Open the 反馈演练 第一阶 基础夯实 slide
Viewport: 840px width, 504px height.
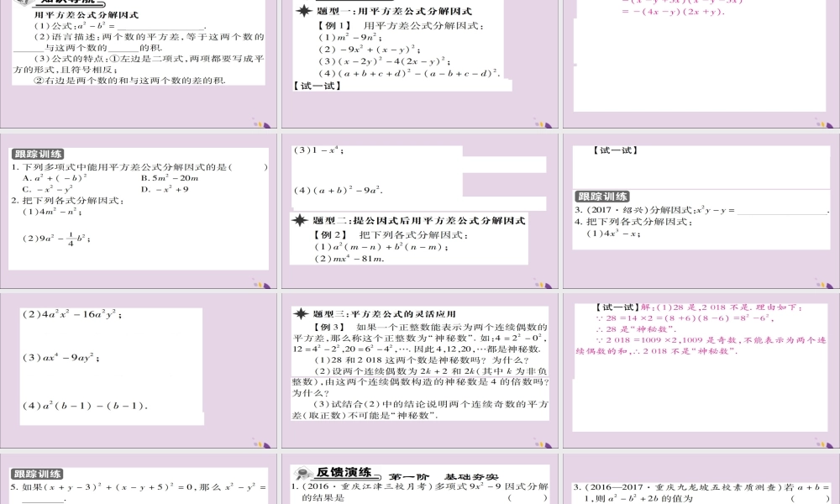(419, 478)
